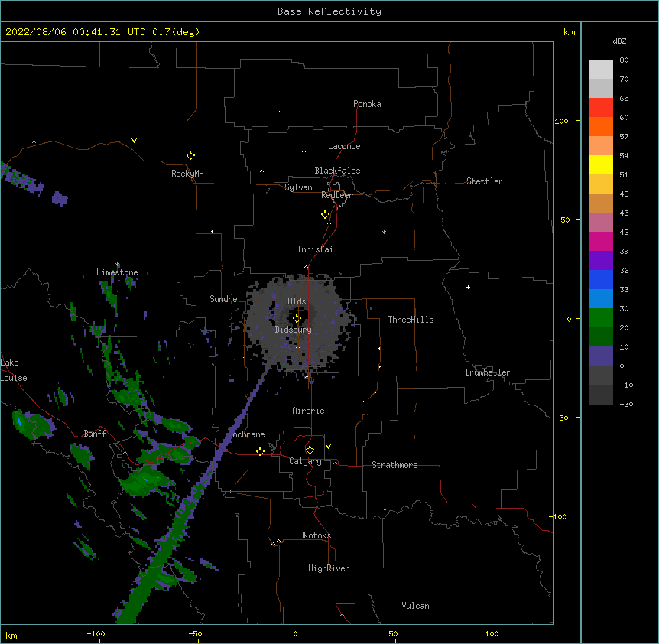
Task: Click the yellow station marker near RockyMH
Action: 190,156
